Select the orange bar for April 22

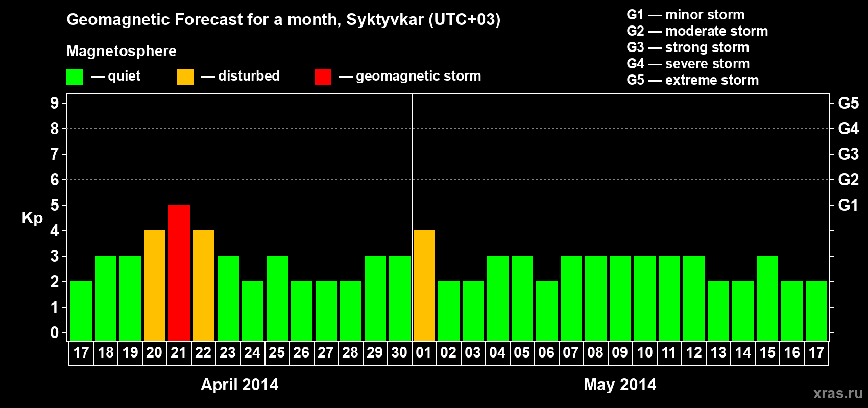click(x=204, y=285)
